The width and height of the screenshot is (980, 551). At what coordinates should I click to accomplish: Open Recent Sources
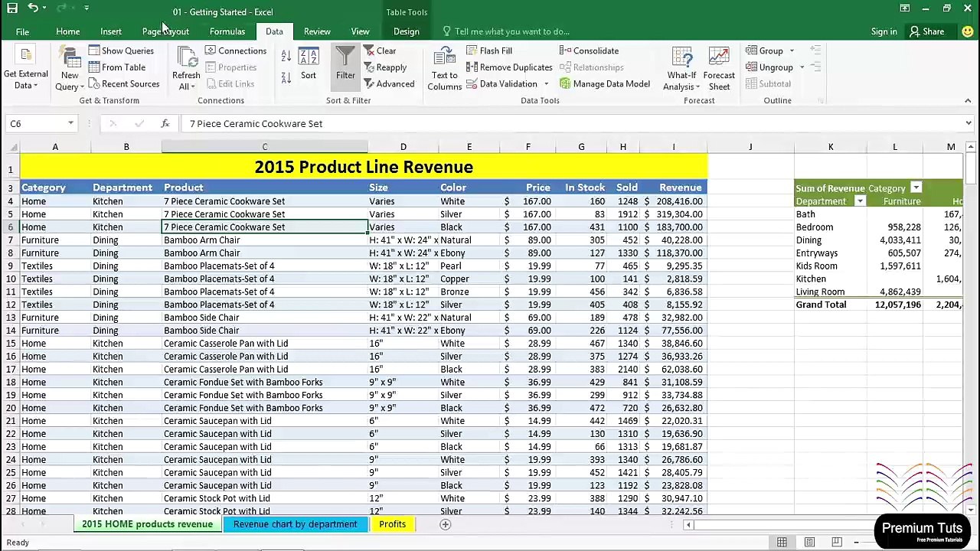coord(123,84)
